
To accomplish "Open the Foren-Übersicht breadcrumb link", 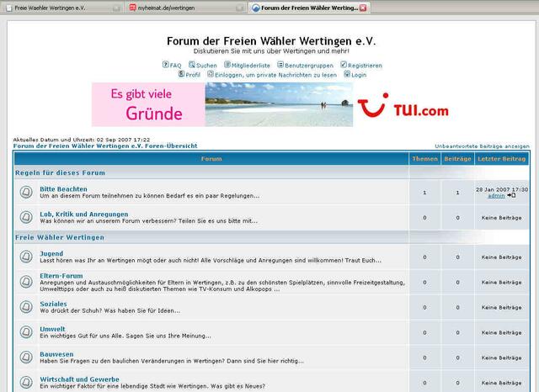I will [105, 146].
